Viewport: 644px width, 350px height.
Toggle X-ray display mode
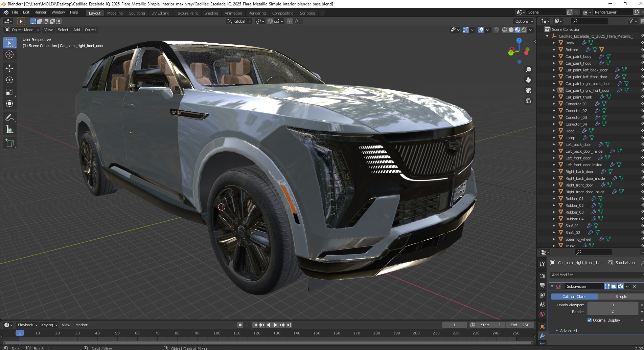(496, 30)
